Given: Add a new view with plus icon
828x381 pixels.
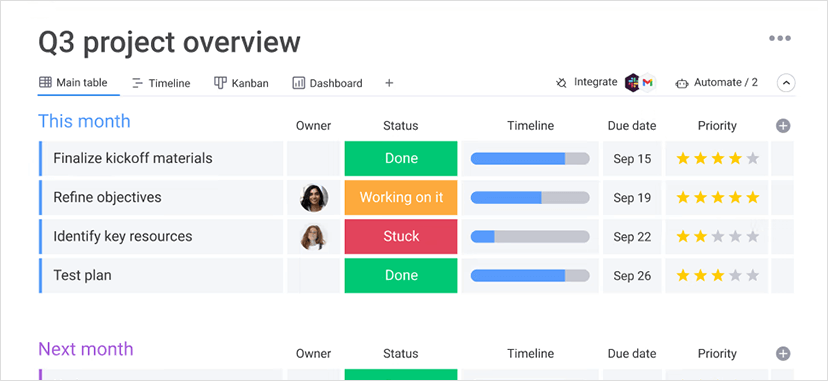Looking at the screenshot, I should point(389,83).
